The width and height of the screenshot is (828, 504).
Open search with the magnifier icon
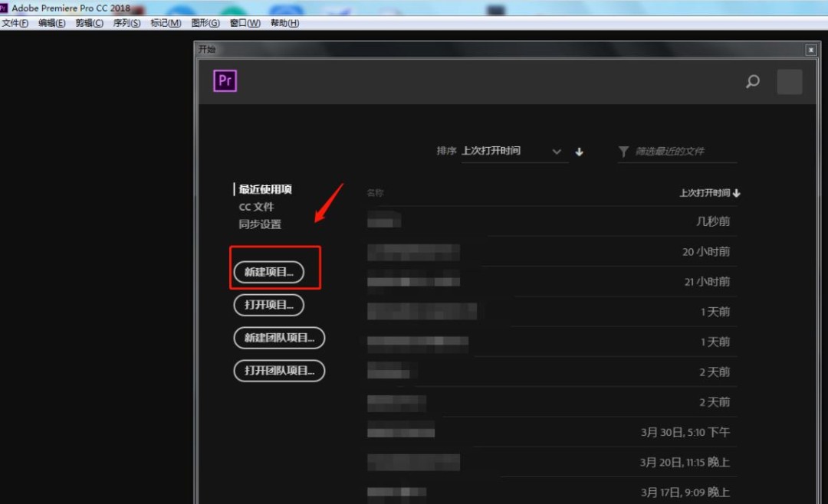tap(752, 81)
